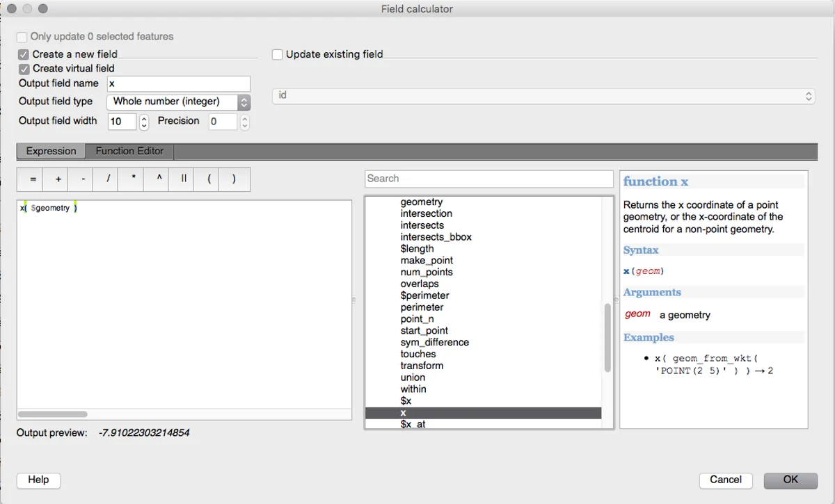
Task: Insert the multiplication operator
Action: pos(133,179)
